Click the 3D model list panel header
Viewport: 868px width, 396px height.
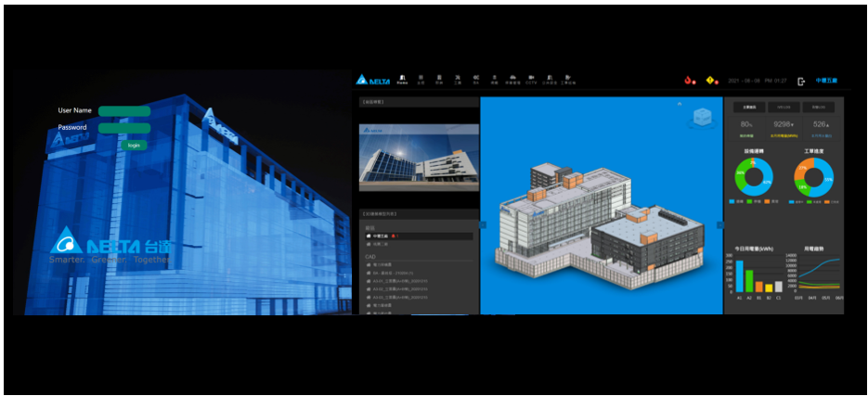(x=419, y=213)
